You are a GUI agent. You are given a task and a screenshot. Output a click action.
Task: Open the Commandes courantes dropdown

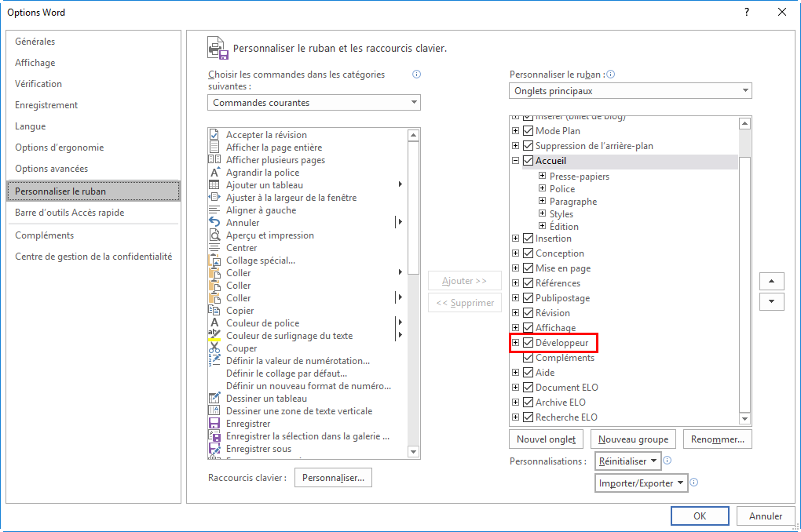[414, 102]
